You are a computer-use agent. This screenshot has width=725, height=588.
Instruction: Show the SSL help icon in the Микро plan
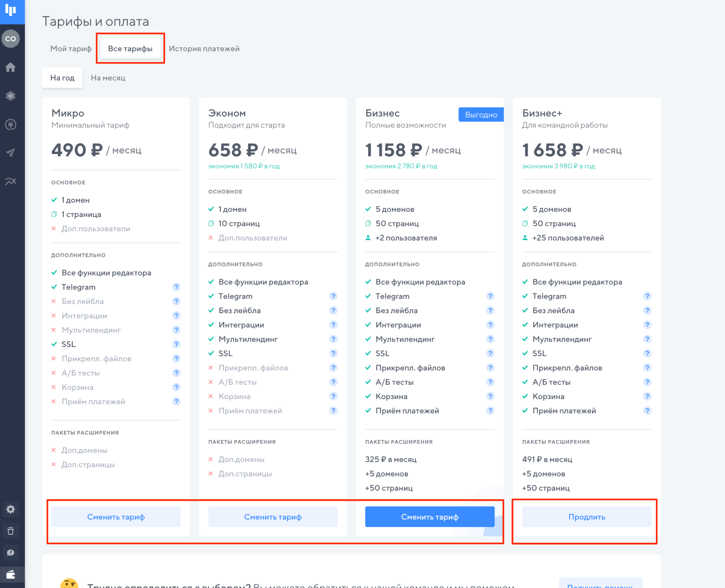[x=176, y=344]
